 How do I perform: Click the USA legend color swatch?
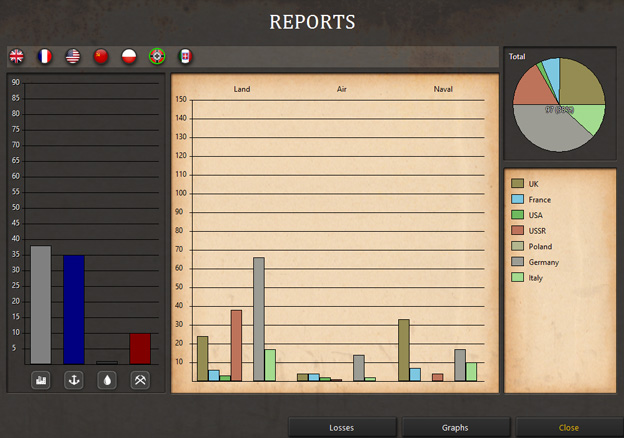click(517, 215)
